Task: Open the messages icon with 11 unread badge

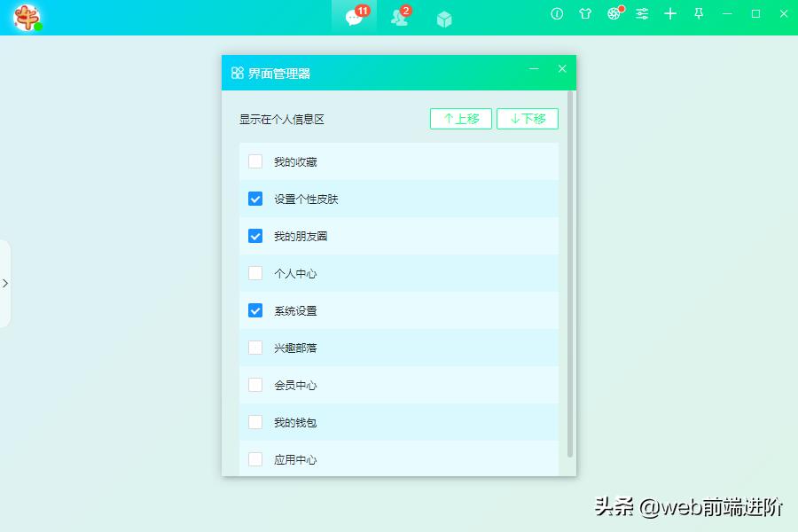Action: click(x=351, y=17)
